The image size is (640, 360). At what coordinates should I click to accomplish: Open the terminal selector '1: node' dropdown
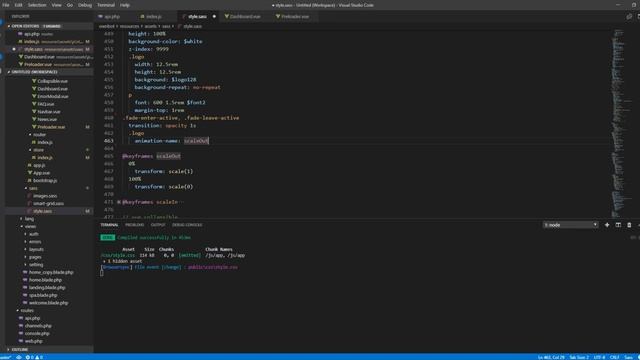point(570,225)
